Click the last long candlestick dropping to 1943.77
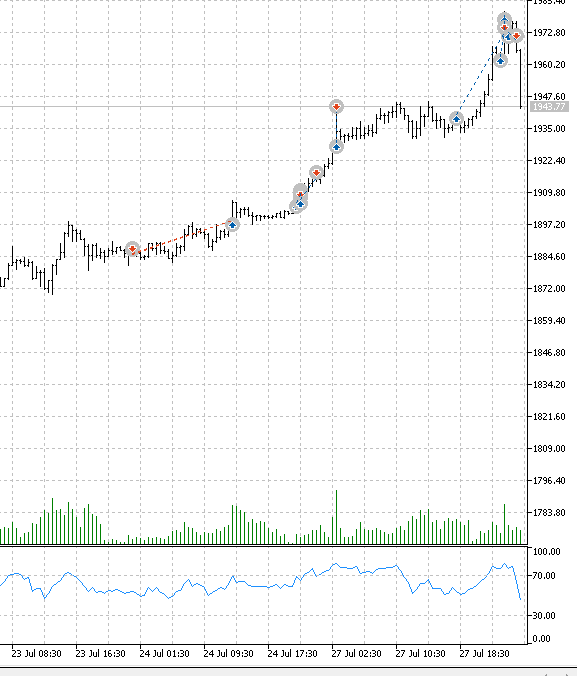This screenshot has height=676, width=577. [x=521, y=78]
